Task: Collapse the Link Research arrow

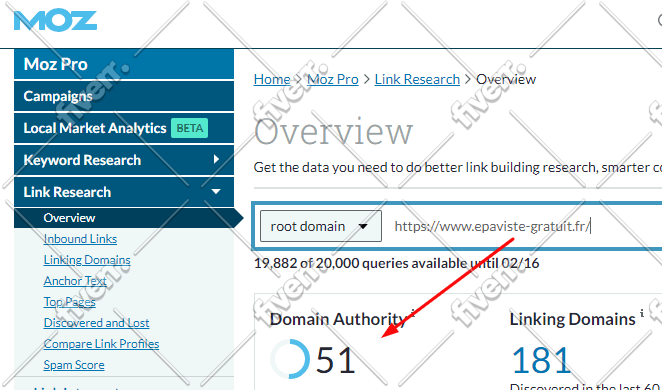Action: [216, 192]
